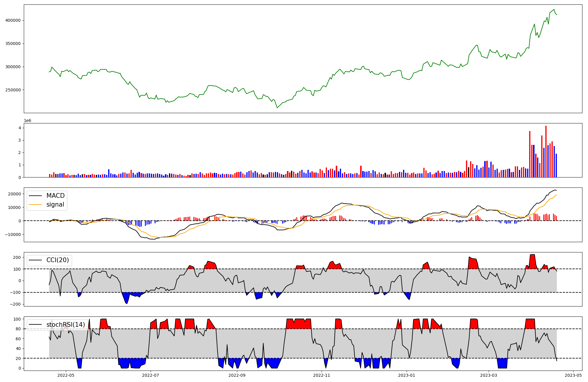
Task: Click the −200 CCI axis label
Action: tap(15, 304)
